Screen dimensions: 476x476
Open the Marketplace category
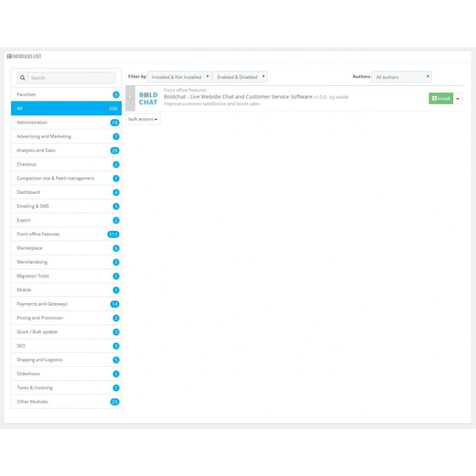point(66,248)
